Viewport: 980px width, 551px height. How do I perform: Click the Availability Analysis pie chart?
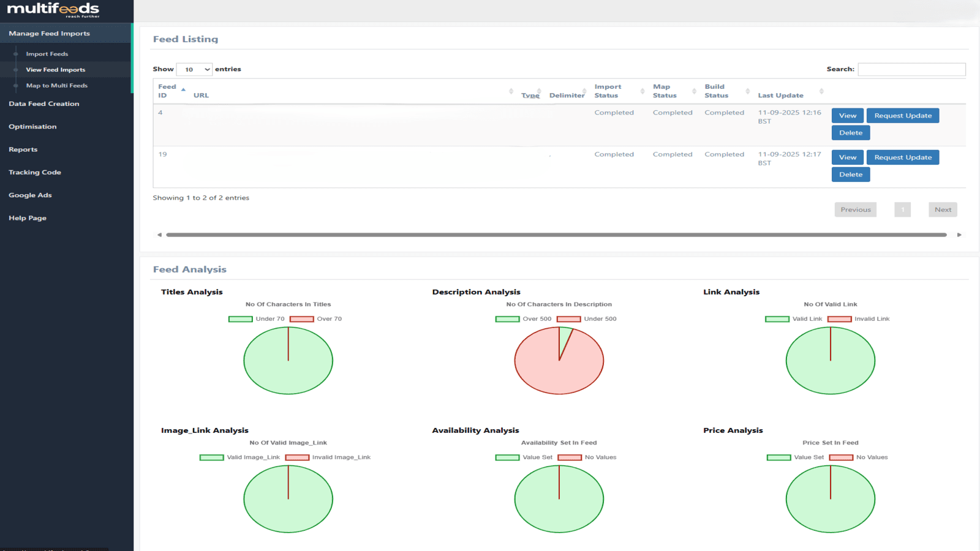pos(559,499)
